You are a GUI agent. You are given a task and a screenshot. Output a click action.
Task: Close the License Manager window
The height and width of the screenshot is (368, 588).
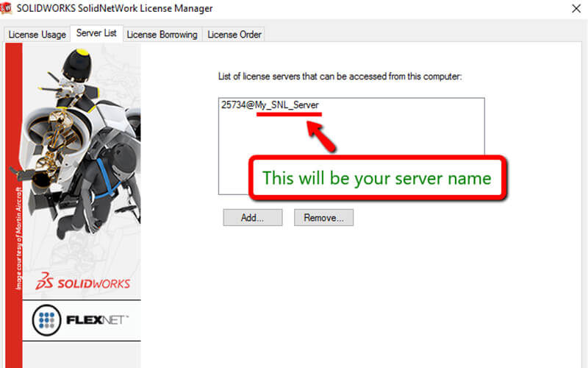[576, 9]
